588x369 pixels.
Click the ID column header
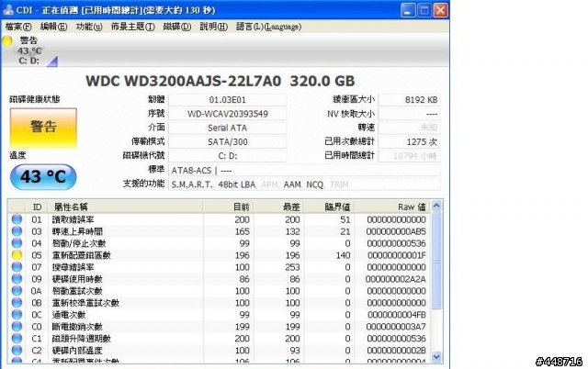click(37, 207)
